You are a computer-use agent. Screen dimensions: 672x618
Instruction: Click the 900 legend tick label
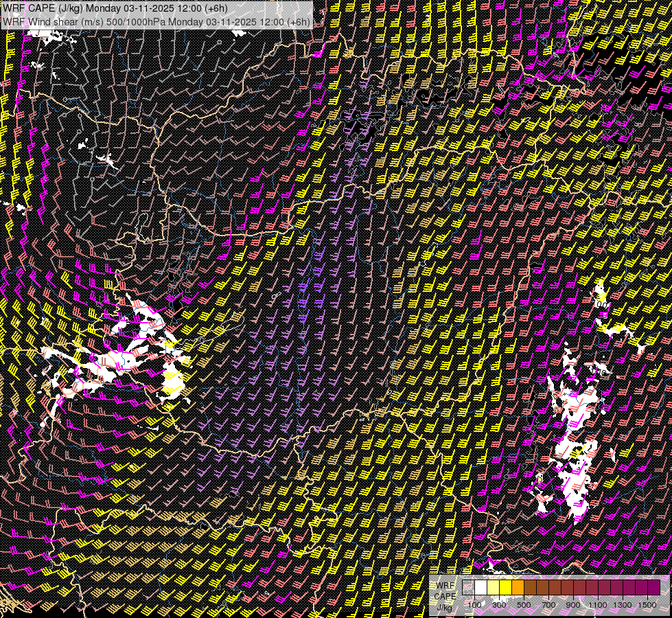click(573, 604)
